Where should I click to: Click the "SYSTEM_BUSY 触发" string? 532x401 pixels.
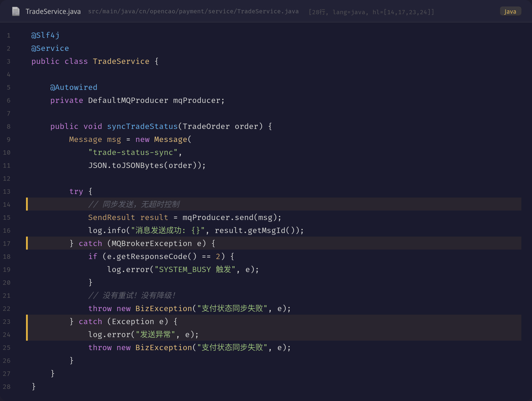195,270
